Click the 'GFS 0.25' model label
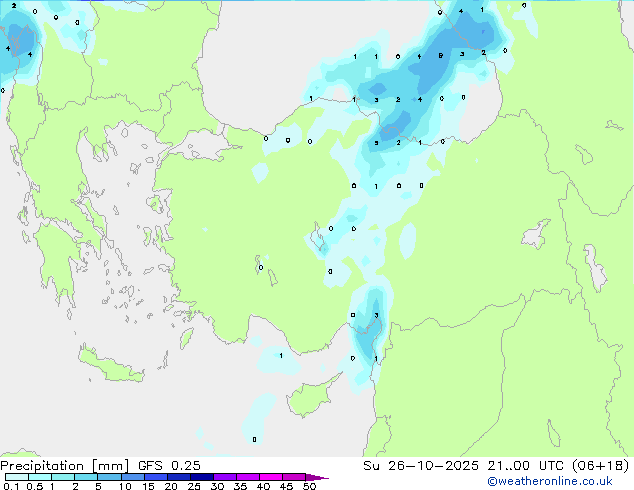 point(169,466)
